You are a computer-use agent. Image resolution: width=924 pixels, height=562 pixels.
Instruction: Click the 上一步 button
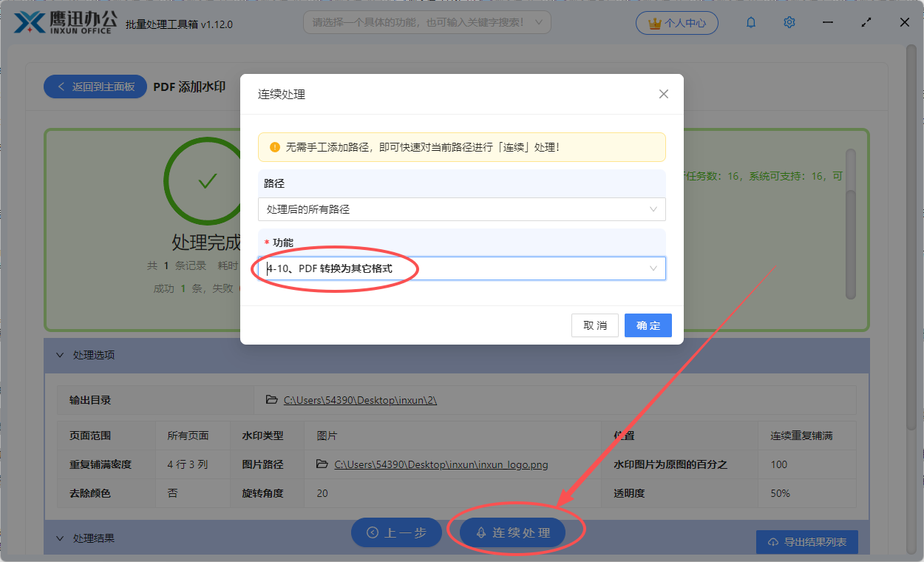[396, 532]
